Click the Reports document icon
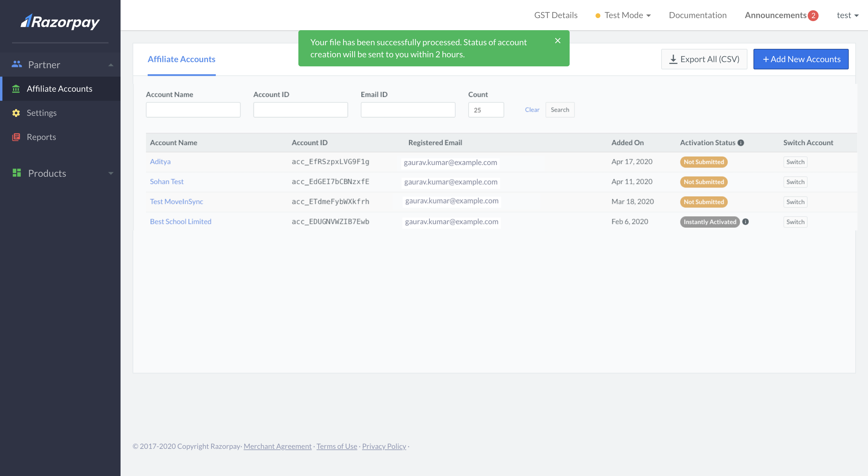The width and height of the screenshot is (868, 476). [x=16, y=137]
